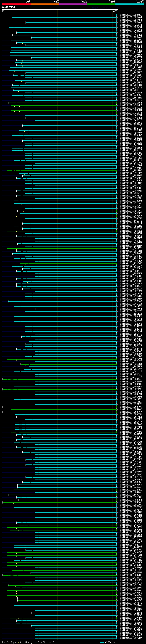Screen dimensions: 146x644
Task: Select hit label UniRef100_Q19UF9
Action: click(131, 180)
